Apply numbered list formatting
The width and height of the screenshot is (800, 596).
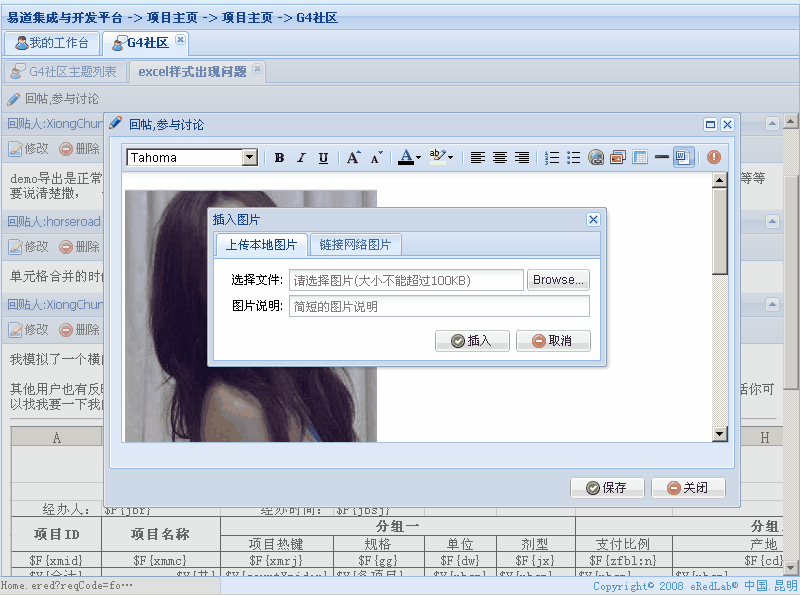click(551, 157)
